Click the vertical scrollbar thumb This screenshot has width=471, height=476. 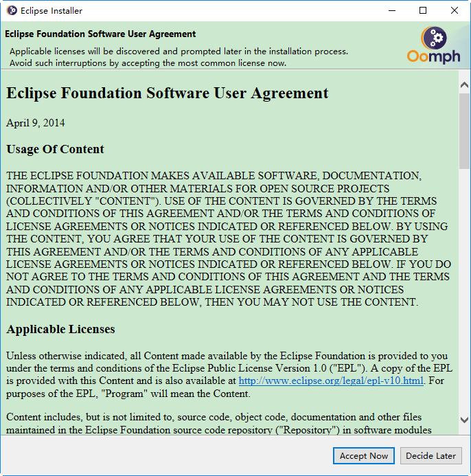tap(464, 131)
